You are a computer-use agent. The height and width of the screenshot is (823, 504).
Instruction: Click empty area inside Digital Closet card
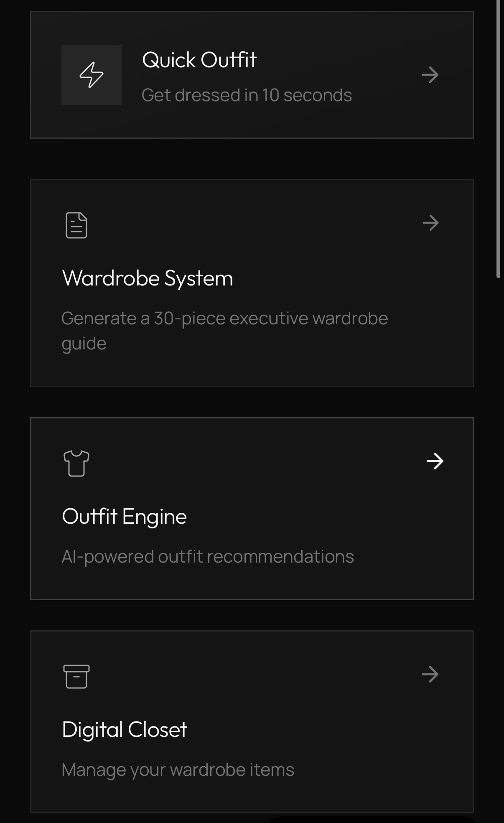tap(293, 690)
